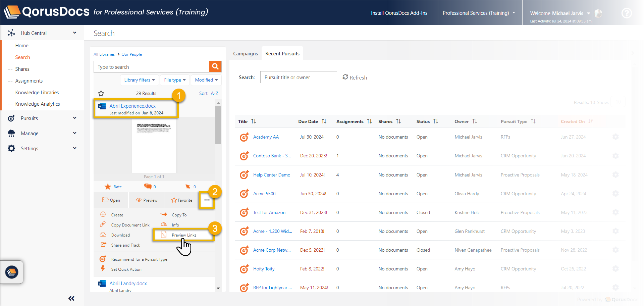Screen dimensions: 644x306
Task: Go to Knowledge Libraries in sidebar
Action: (37, 92)
